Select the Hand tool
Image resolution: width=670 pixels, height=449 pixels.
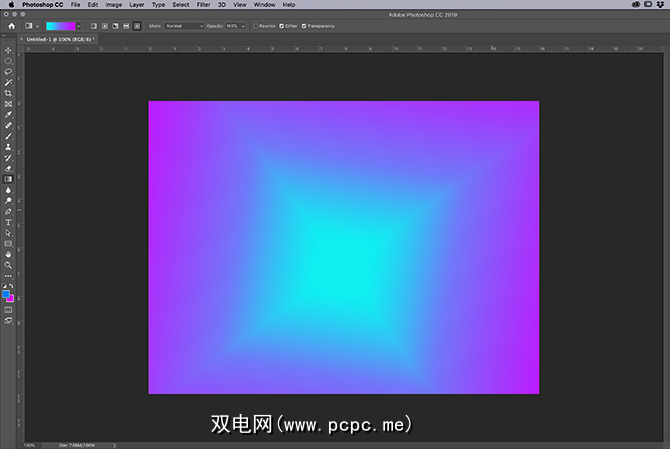[x=8, y=254]
